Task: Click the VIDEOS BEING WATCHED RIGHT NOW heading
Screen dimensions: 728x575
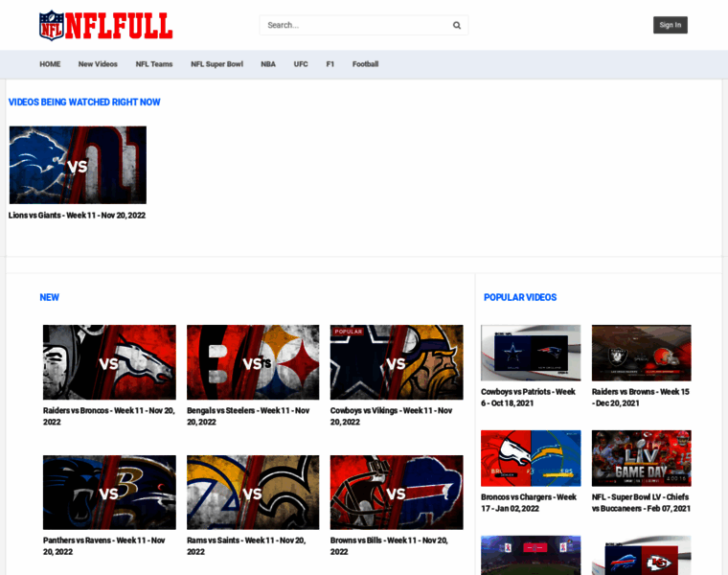Action: pos(84,103)
